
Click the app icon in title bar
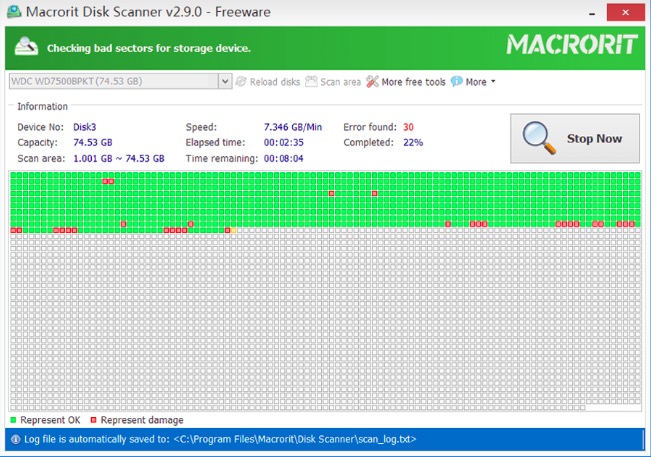point(14,11)
